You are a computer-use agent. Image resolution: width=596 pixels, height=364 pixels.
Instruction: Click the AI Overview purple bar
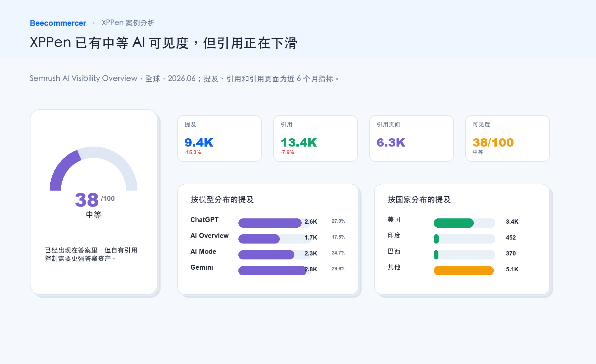(259, 239)
